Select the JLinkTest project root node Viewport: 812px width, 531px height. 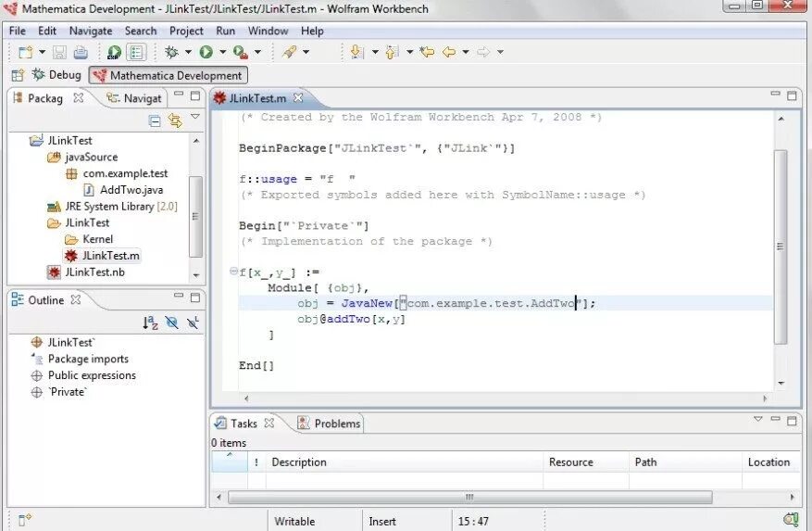[60, 141]
